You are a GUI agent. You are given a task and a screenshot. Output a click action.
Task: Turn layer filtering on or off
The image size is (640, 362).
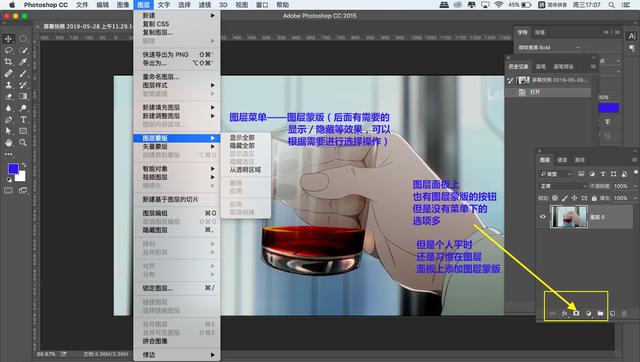[636, 173]
